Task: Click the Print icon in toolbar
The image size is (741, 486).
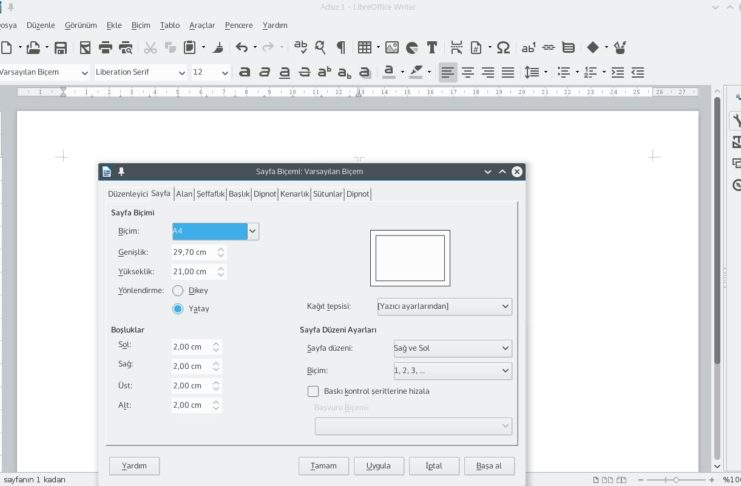Action: pyautogui.click(x=105, y=47)
